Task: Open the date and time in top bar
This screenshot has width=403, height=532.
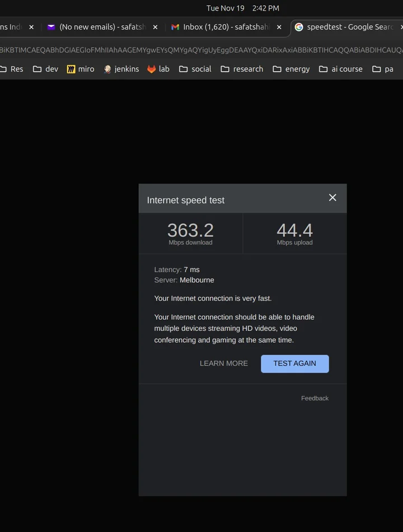Action: click(x=242, y=8)
